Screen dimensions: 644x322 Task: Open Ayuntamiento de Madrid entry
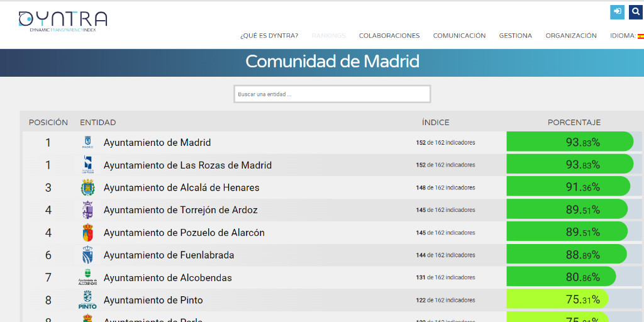click(x=157, y=143)
